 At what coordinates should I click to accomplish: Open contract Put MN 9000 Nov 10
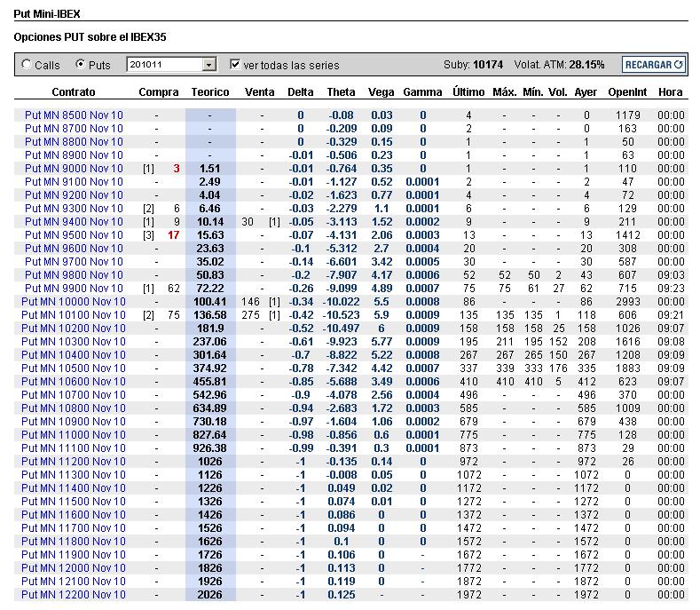tap(74, 169)
